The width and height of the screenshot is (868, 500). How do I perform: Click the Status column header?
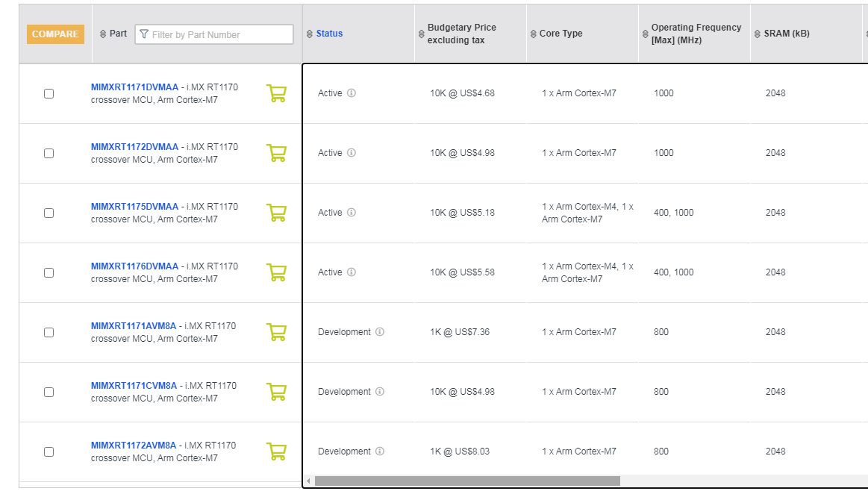(329, 34)
